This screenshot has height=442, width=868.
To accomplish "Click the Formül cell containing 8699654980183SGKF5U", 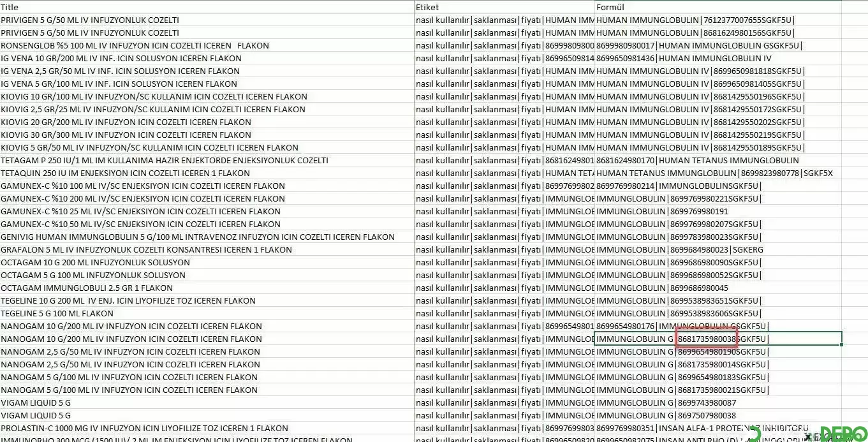I will [x=718, y=377].
